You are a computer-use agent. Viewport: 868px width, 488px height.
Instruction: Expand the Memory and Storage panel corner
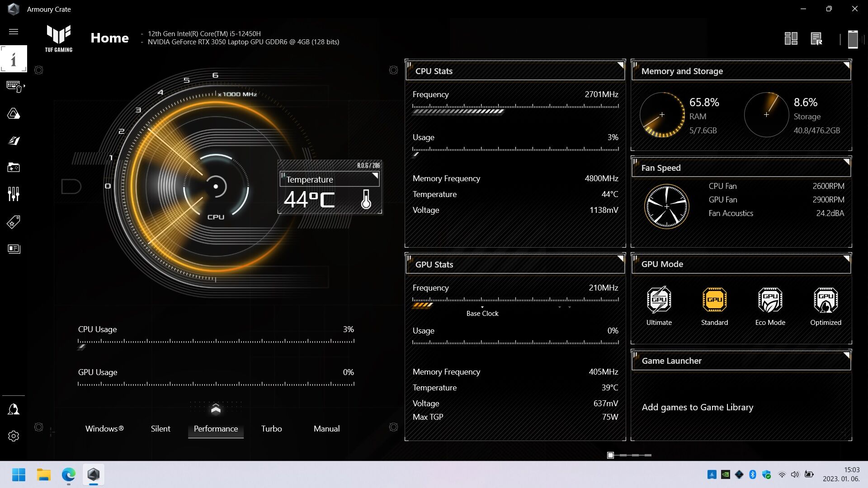coord(846,65)
